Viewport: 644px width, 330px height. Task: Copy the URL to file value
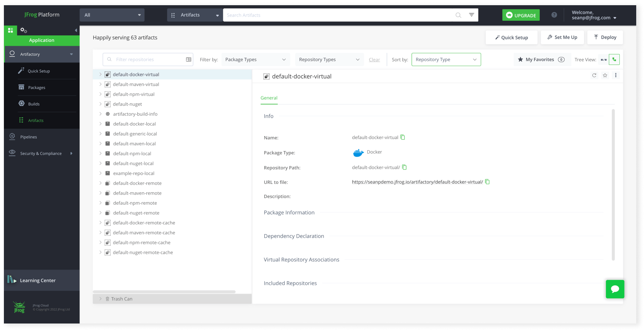(x=487, y=182)
